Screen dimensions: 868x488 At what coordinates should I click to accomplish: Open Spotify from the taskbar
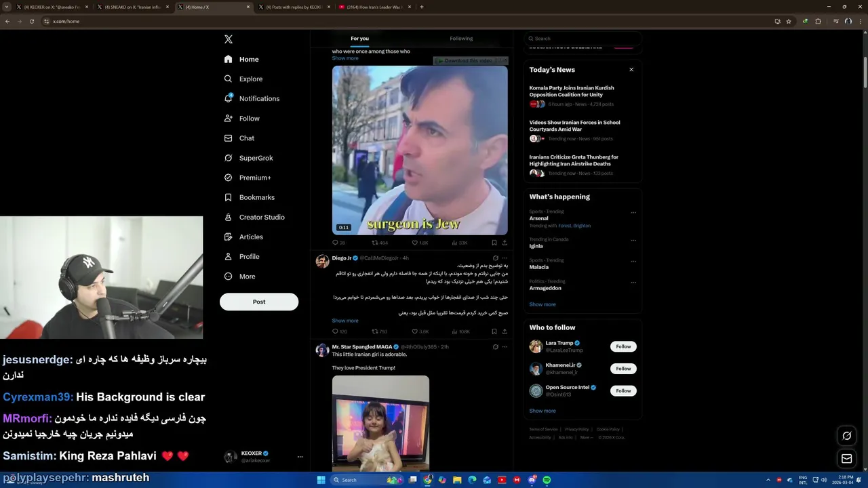(x=547, y=480)
